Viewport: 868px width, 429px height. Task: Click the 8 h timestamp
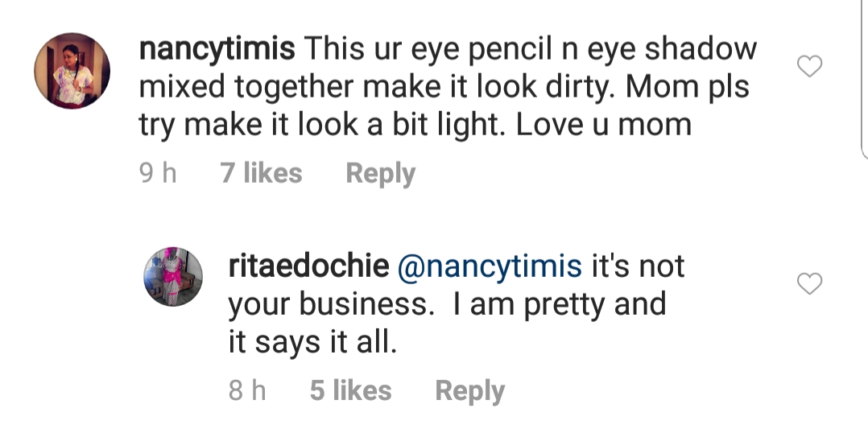tap(247, 391)
